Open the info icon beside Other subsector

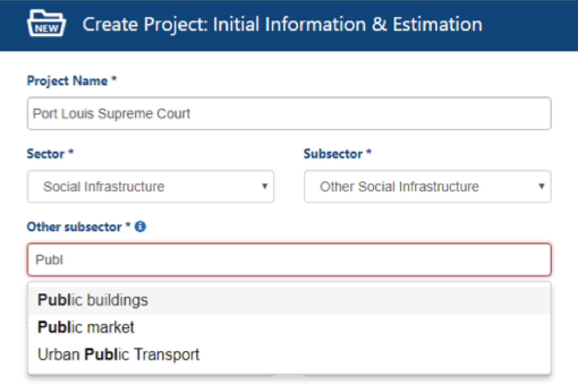(140, 226)
